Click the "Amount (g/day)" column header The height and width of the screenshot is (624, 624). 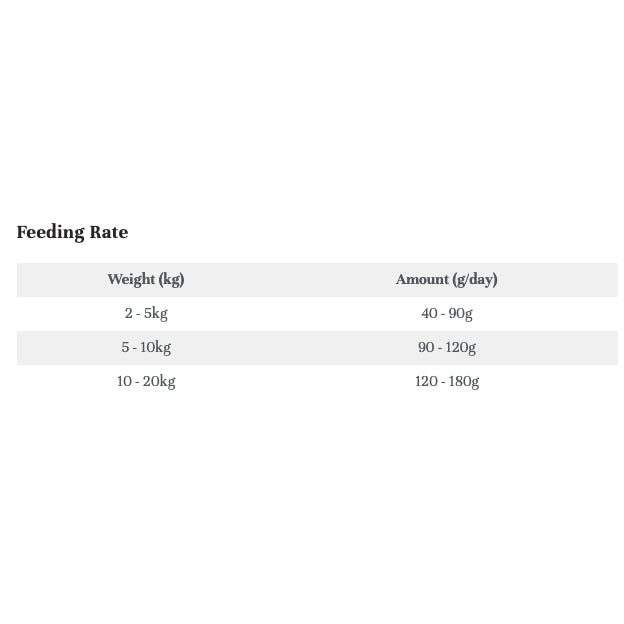(x=446, y=280)
